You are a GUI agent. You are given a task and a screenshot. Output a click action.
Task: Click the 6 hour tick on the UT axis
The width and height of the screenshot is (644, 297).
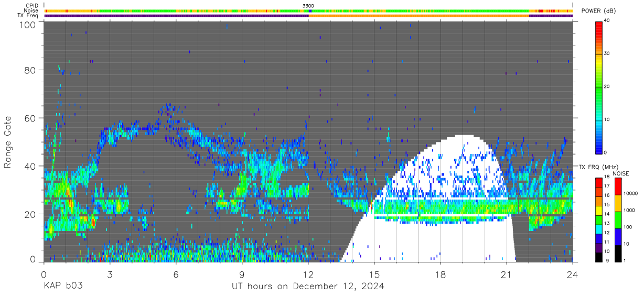[x=176, y=274]
